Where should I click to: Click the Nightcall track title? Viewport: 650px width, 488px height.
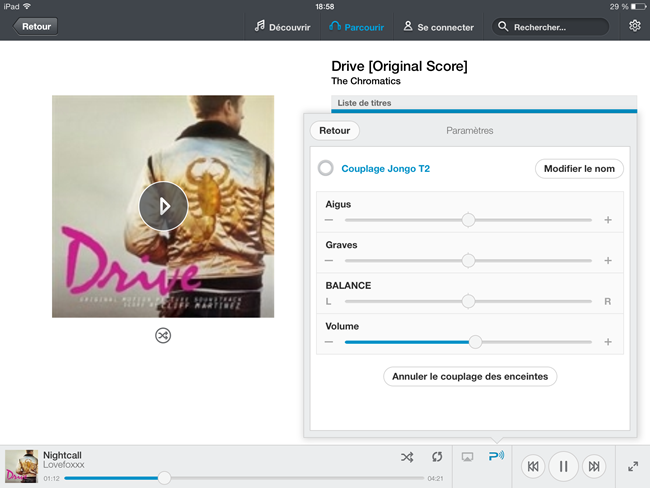click(x=62, y=455)
